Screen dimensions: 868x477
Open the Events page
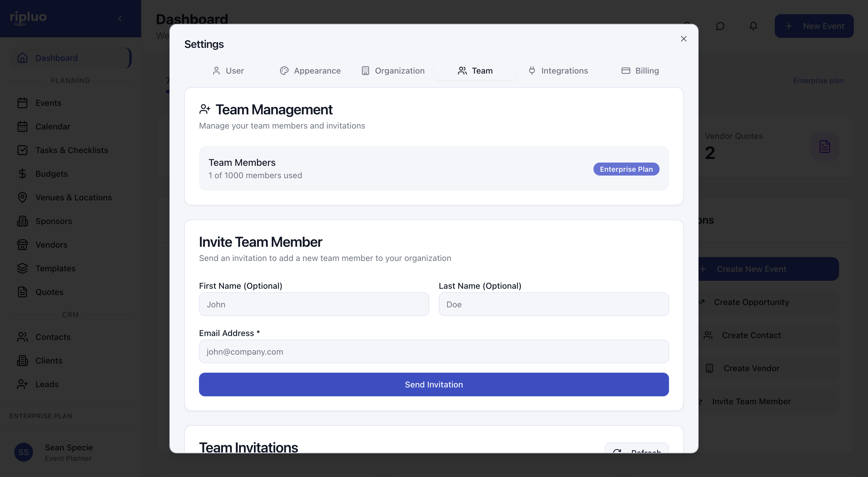[x=71, y=103]
